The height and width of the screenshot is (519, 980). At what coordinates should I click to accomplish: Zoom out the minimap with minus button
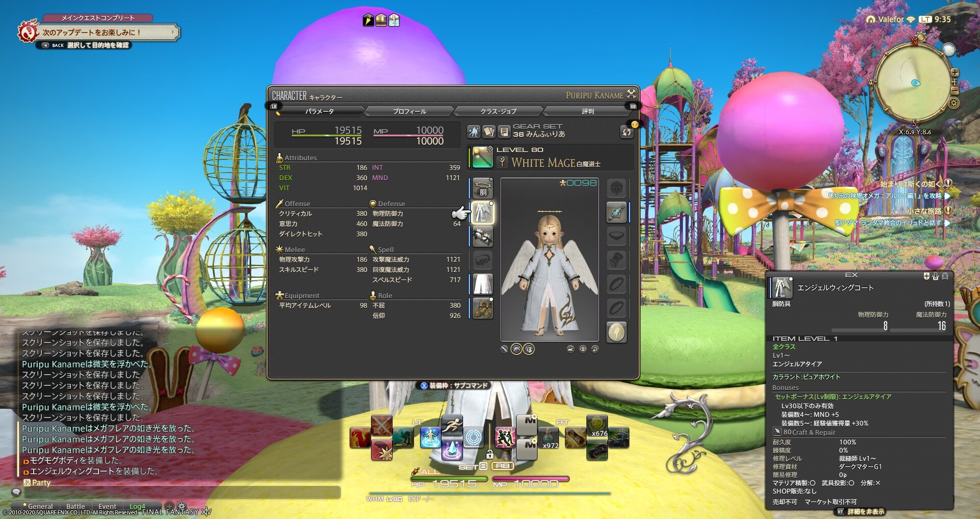point(955,90)
